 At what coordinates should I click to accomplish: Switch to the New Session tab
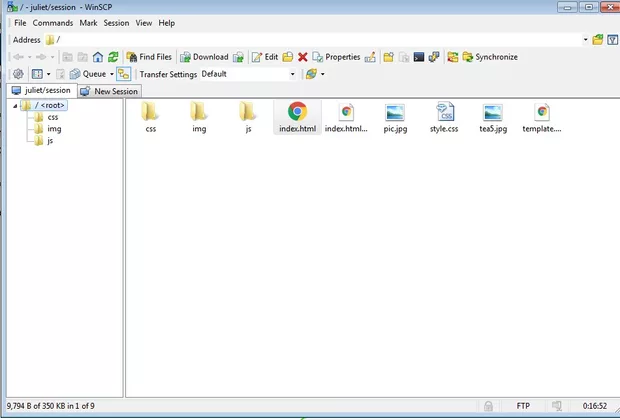[x=110, y=91]
